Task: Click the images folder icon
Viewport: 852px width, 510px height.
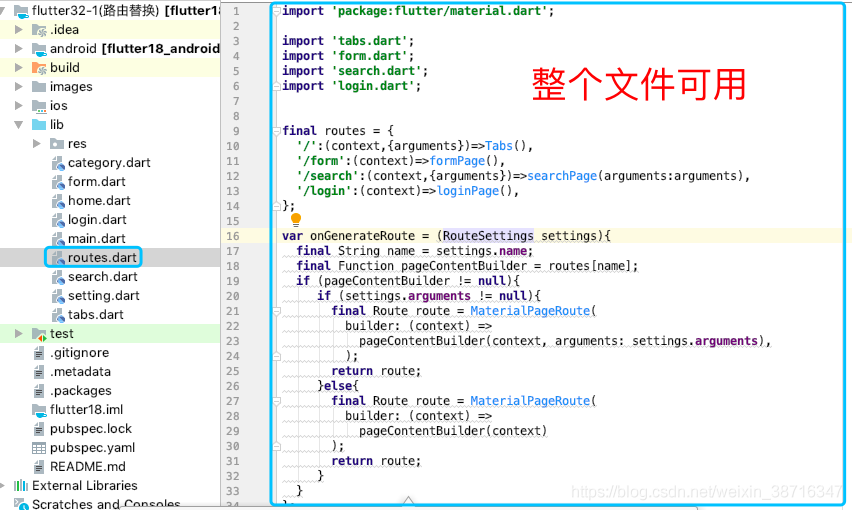Action: 39,86
